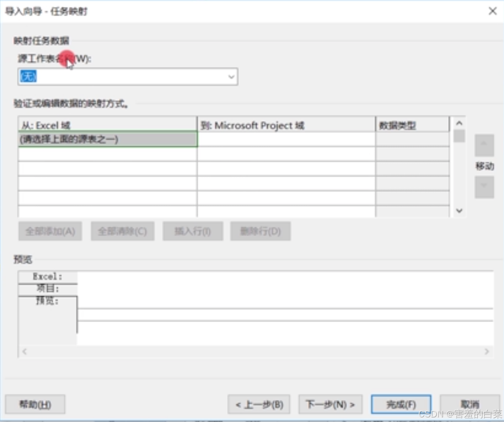Click the preview pane scroll-right arrow

pyautogui.click(x=486, y=352)
